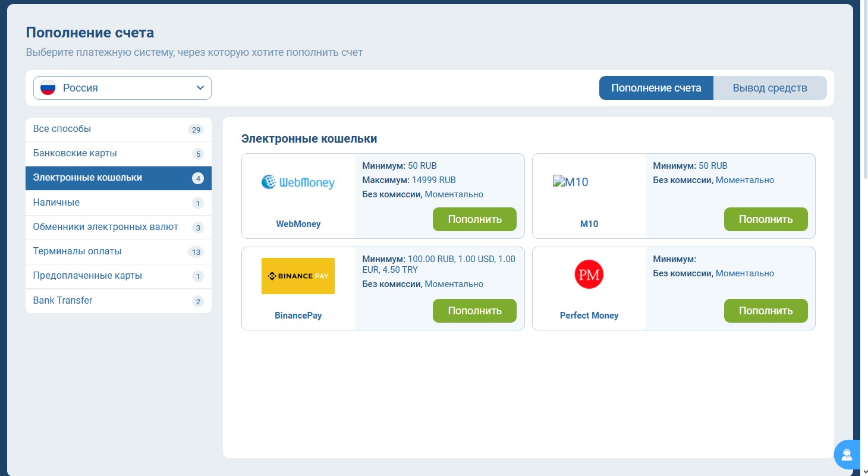The image size is (868, 476).
Task: Click the Russia flag icon
Action: pos(48,88)
